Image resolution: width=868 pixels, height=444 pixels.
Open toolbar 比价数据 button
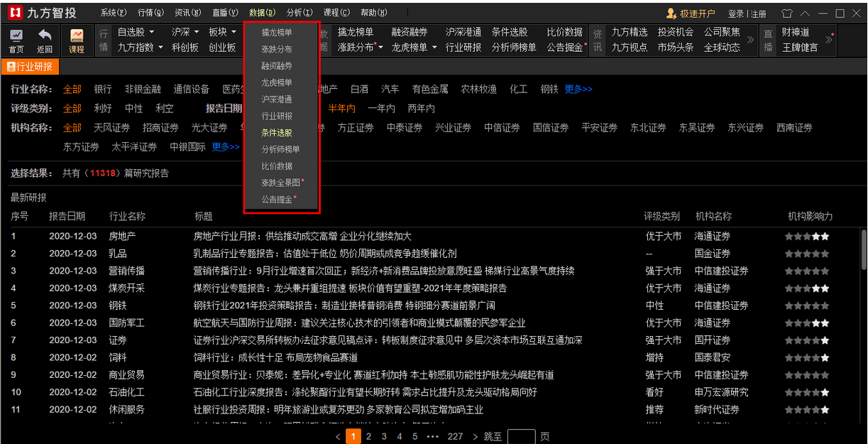point(565,32)
